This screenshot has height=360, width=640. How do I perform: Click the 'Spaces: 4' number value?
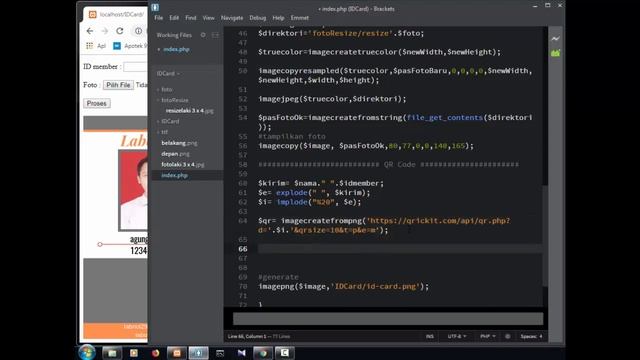coord(541,336)
